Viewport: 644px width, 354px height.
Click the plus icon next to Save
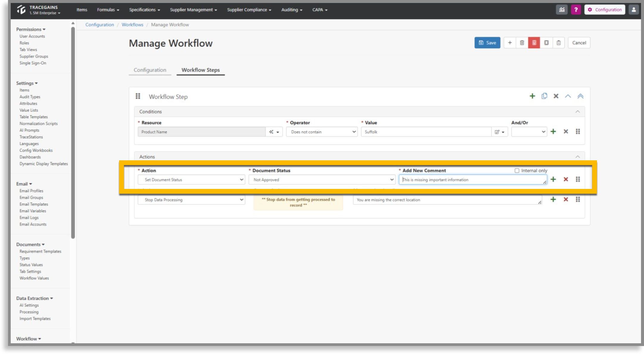[x=510, y=43]
